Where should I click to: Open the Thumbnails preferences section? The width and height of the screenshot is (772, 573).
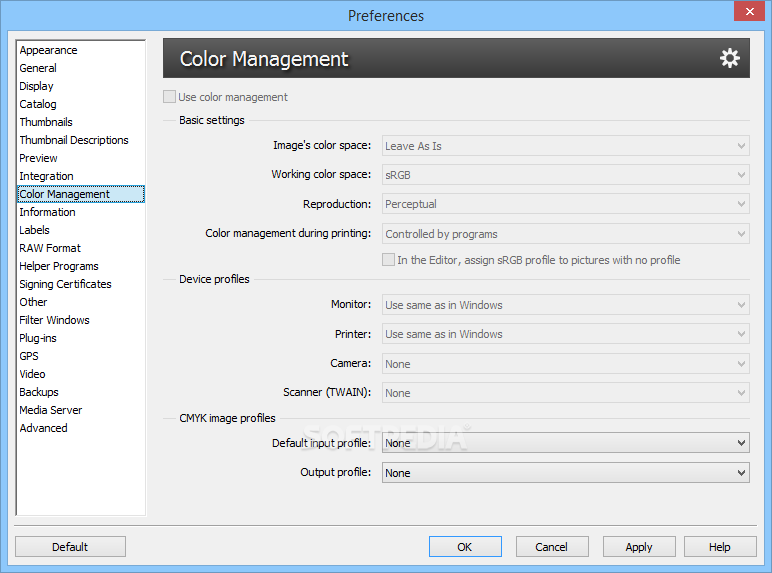pos(46,122)
